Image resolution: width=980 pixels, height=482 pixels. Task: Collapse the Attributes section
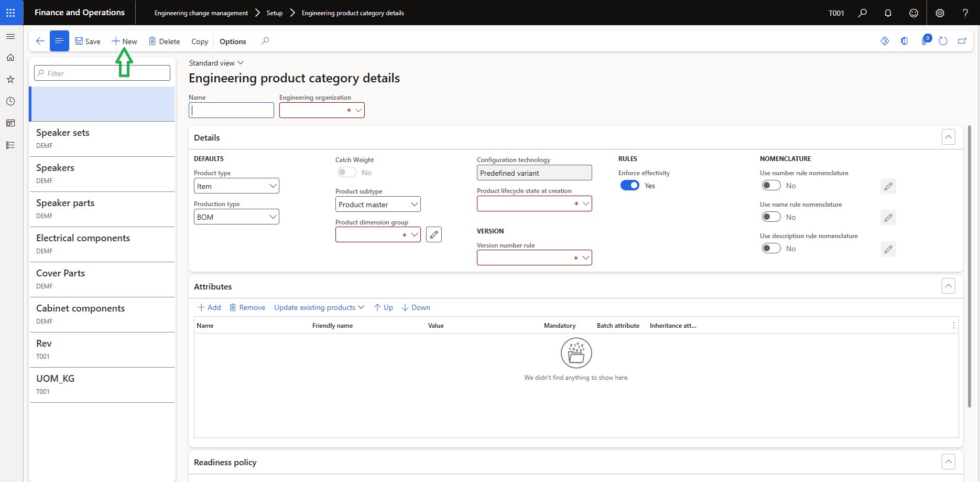point(948,286)
